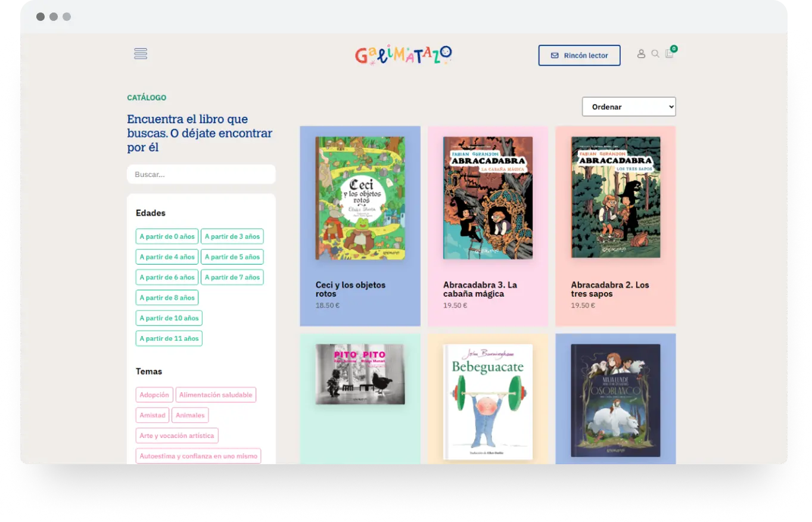The height and width of the screenshot is (522, 812).
Task: Open the Bebeguacate book cover
Action: pyautogui.click(x=488, y=402)
